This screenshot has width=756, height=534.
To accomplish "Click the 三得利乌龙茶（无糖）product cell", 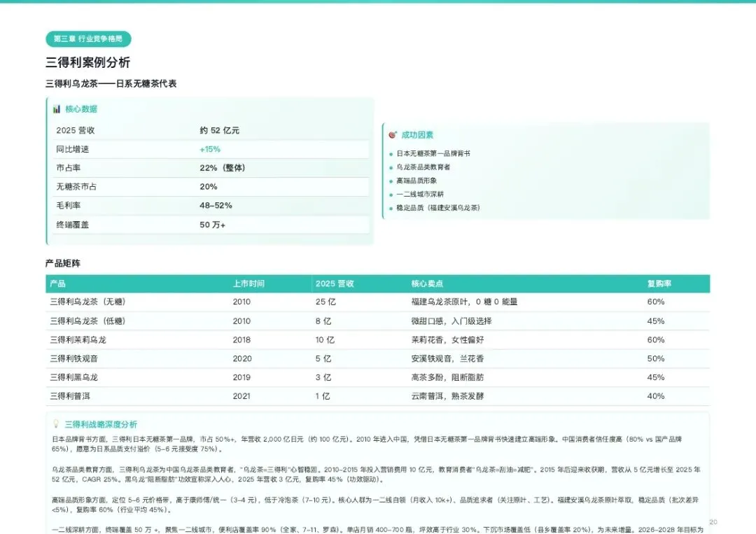I will (x=87, y=302).
